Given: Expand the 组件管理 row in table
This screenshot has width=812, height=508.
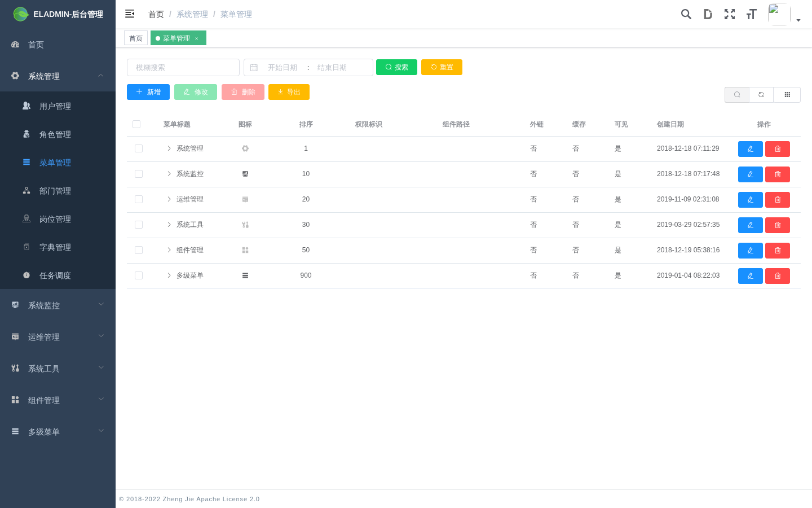Looking at the screenshot, I should tap(169, 250).
